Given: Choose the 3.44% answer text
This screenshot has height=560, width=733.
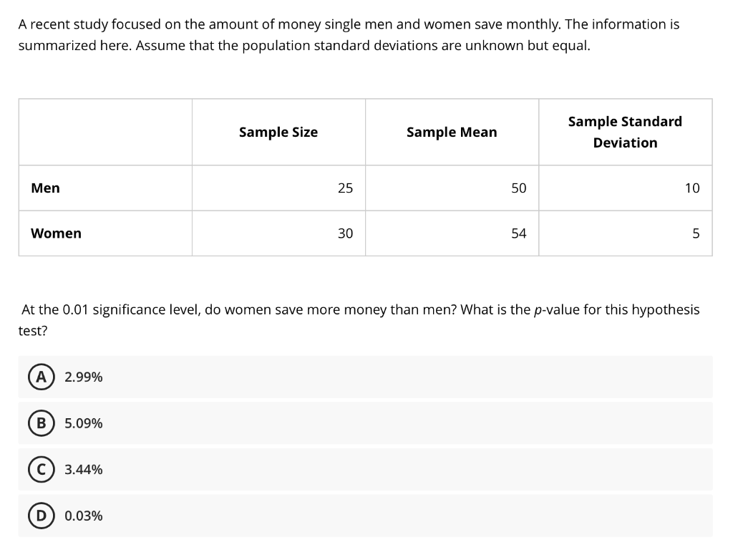Looking at the screenshot, I should [83, 470].
